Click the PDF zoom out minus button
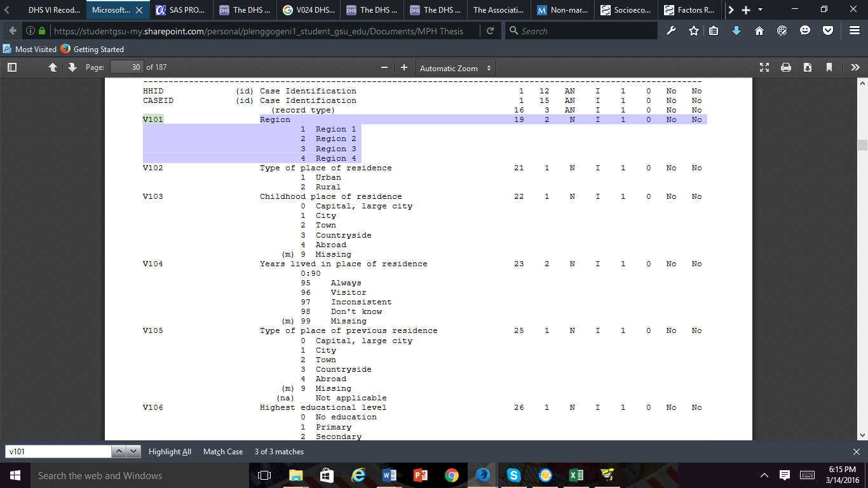Screen dimensions: 868x488 pyautogui.click(x=384, y=67)
